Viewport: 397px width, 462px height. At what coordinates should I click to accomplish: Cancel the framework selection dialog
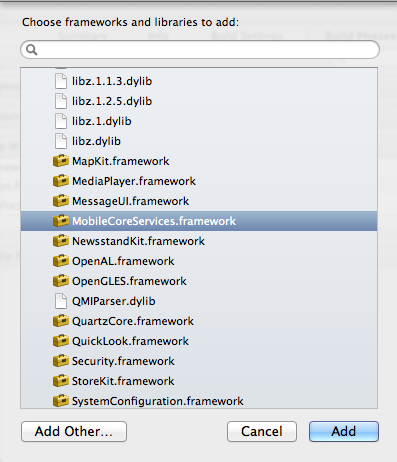[x=262, y=431]
